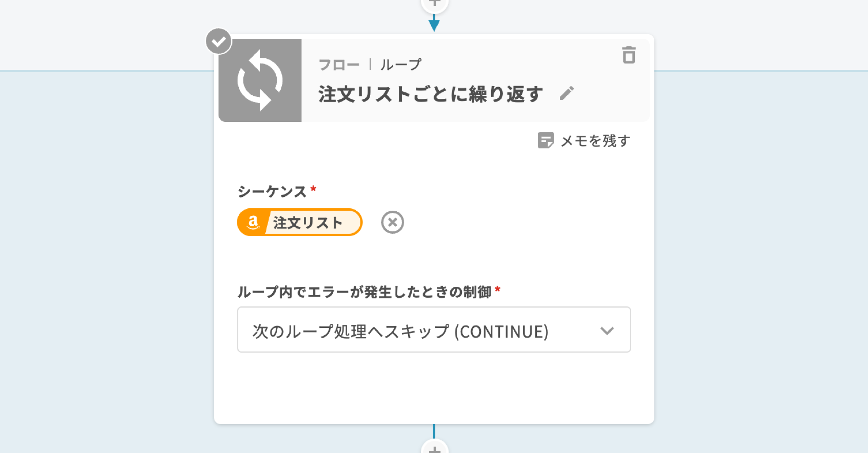Click the gray loop arrows icon

click(x=260, y=80)
